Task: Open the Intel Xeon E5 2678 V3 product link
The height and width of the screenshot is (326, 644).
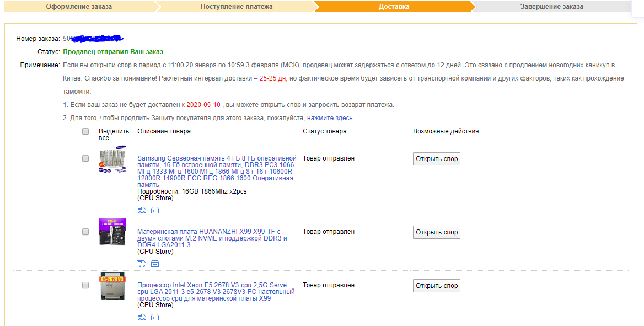Action: click(x=216, y=292)
